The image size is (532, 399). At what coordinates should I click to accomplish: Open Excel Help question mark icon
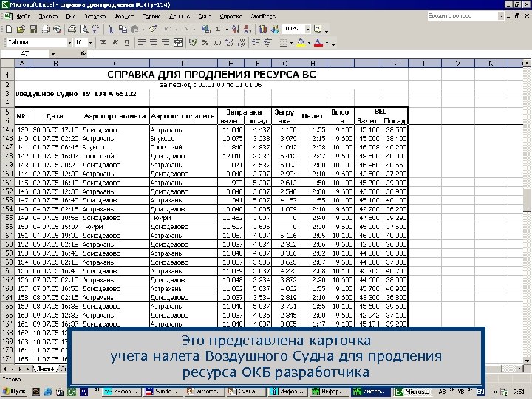pyautogui.click(x=318, y=29)
